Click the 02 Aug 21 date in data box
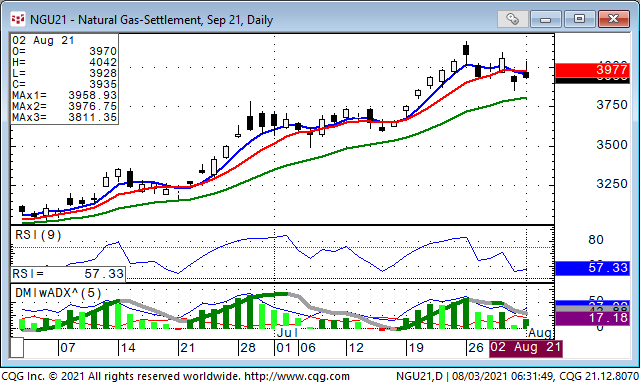The width and height of the screenshot is (640, 384). (x=43, y=40)
